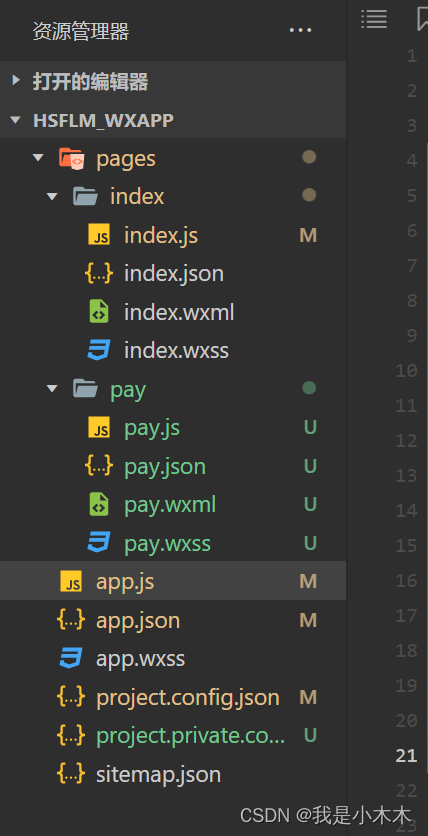Click the CSS icon of app.wxss

pos(71,658)
